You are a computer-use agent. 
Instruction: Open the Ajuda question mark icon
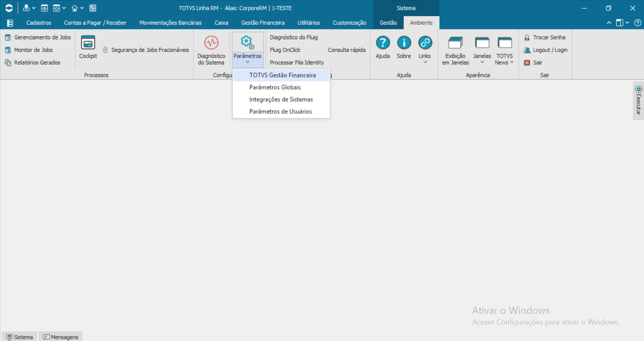(383, 43)
